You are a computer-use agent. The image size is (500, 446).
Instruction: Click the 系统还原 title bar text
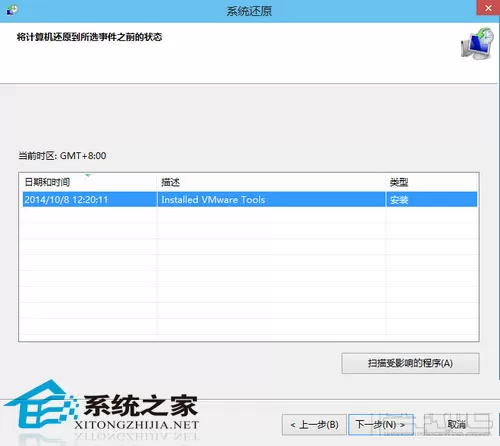coord(249,11)
